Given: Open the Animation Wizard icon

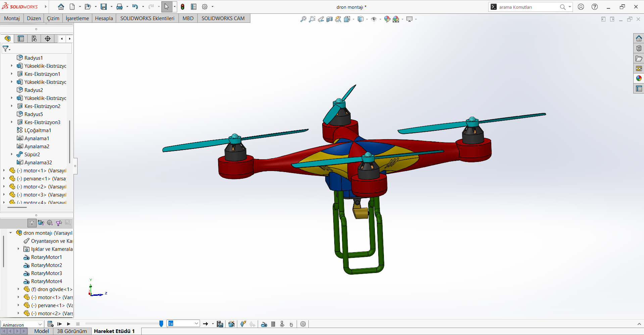Looking at the screenshot, I should click(x=232, y=324).
